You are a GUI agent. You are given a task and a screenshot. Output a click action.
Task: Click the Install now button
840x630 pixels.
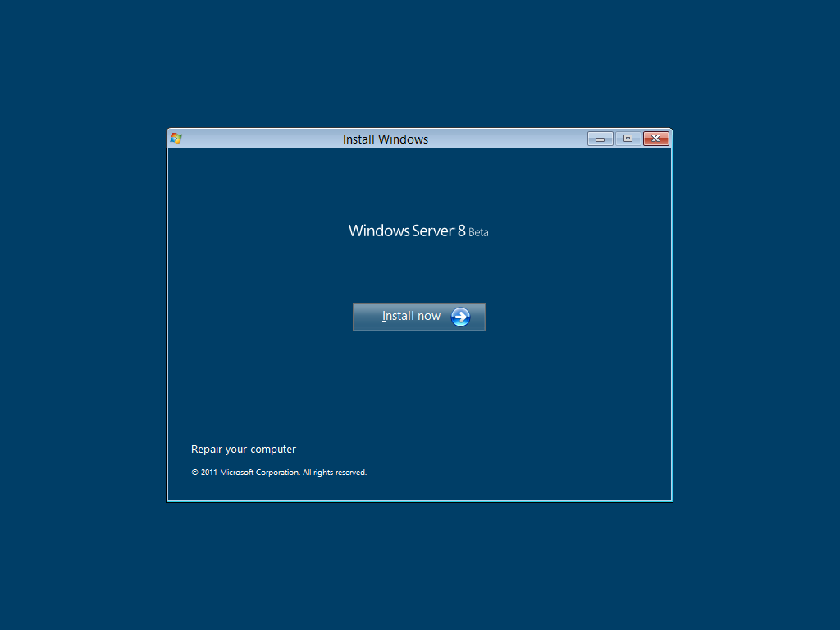(419, 317)
